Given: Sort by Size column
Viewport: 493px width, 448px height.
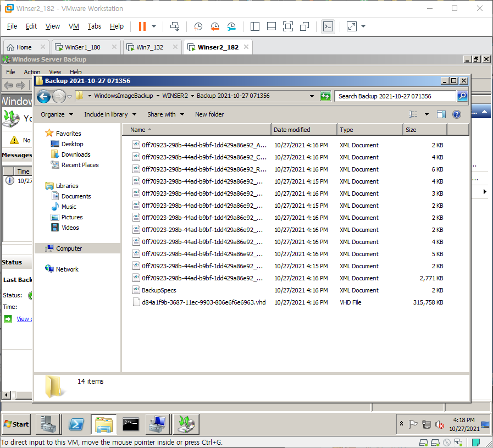Looking at the screenshot, I should (425, 130).
